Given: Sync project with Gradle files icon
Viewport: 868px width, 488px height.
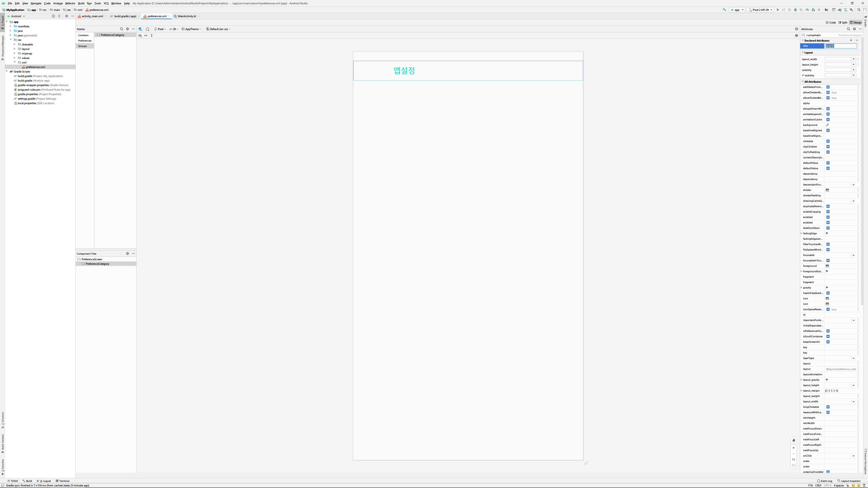Looking at the screenshot, I should pos(840,10).
